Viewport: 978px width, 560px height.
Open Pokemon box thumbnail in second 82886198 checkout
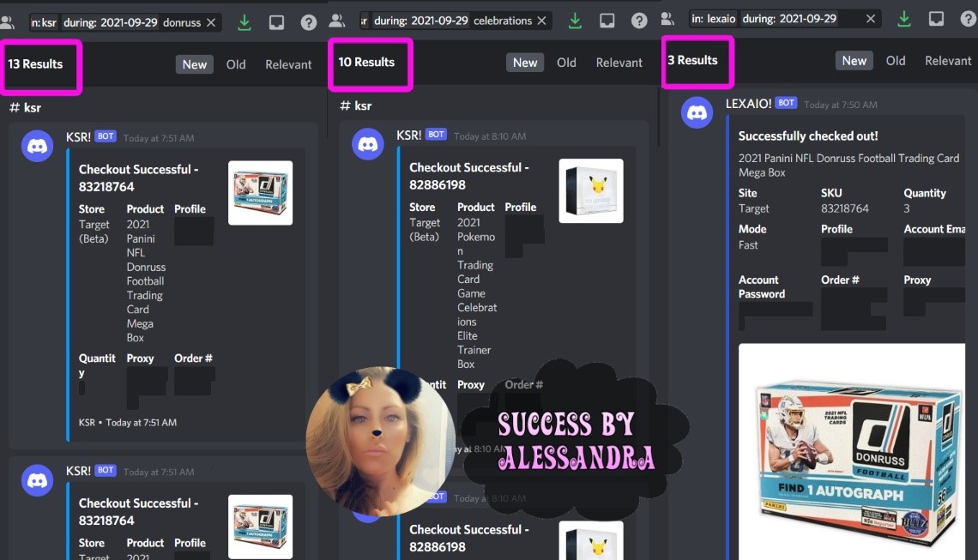591,540
